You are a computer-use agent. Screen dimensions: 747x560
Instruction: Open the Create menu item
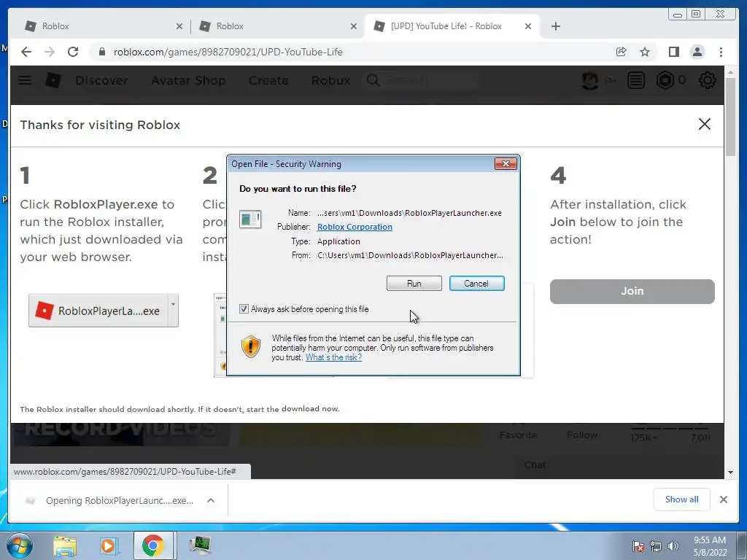coord(268,80)
